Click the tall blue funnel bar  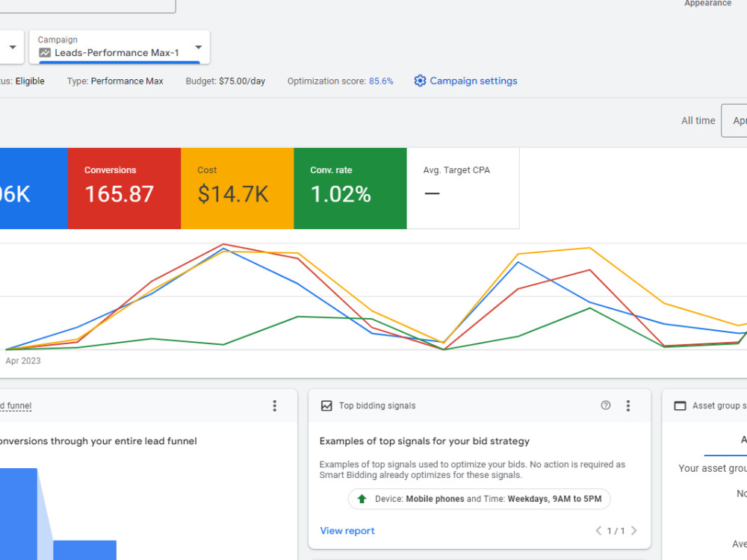pos(19,514)
